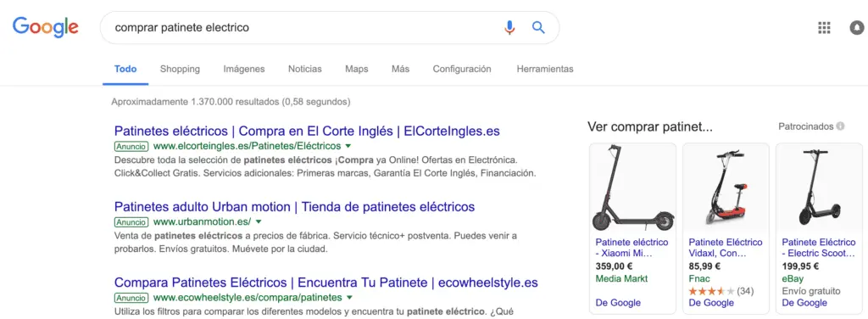Click the Google logo
This screenshot has height=319, width=868.
(x=46, y=27)
